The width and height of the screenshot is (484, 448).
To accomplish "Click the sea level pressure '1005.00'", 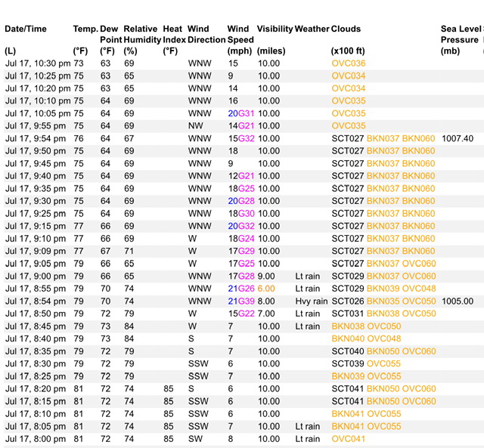I will tap(458, 301).
